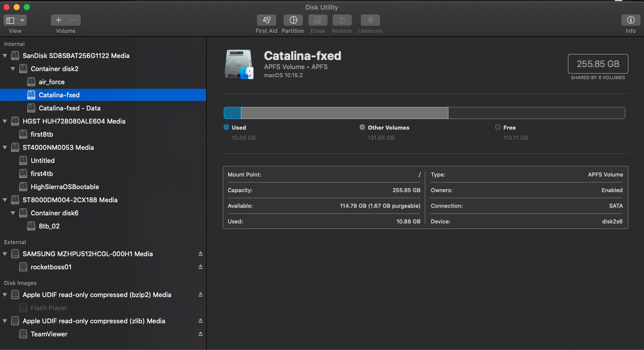Eject the rocketboss01 volume
The height and width of the screenshot is (350, 644).
click(201, 267)
